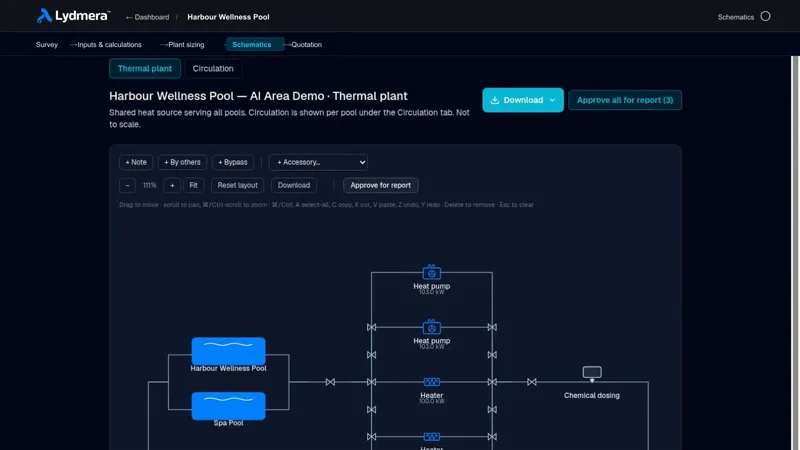Click the Harbour Wellness Pool label
Image resolution: width=800 pixels, height=450 pixels.
click(228, 368)
